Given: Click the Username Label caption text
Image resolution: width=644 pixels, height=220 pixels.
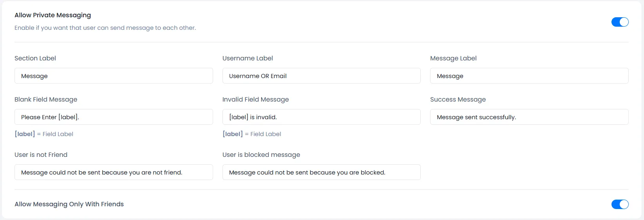Looking at the screenshot, I should click(248, 58).
